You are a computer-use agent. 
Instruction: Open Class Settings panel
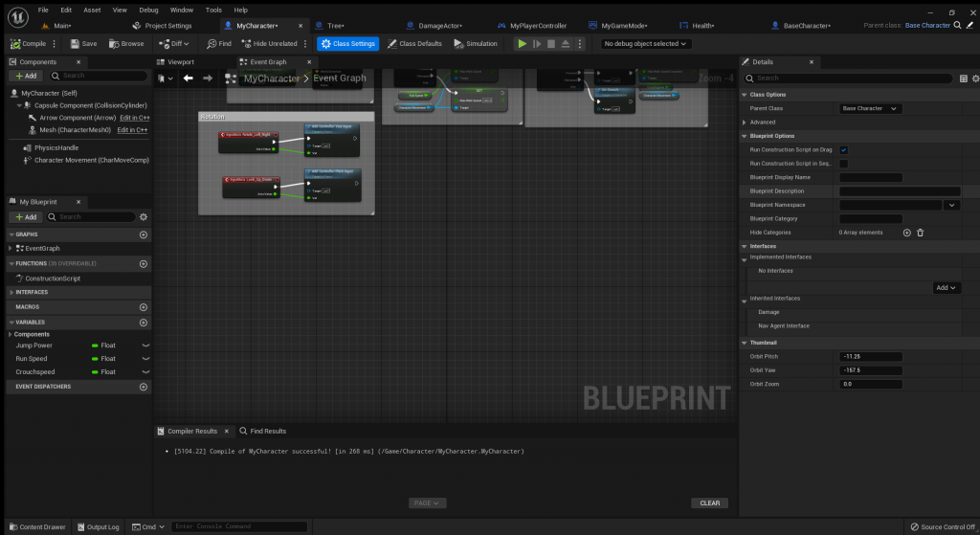(348, 44)
